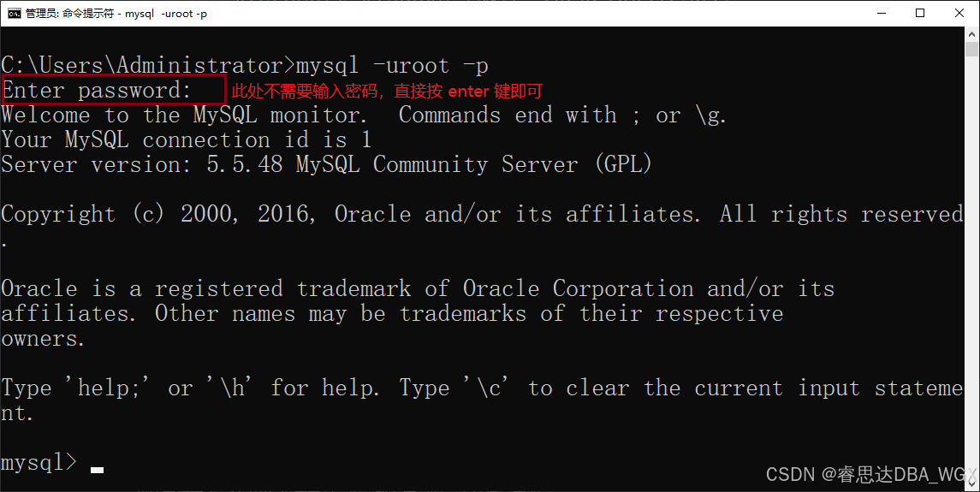Image resolution: width=980 pixels, height=492 pixels.
Task: Click the window title text mysql -uroot -p
Action: (x=166, y=13)
